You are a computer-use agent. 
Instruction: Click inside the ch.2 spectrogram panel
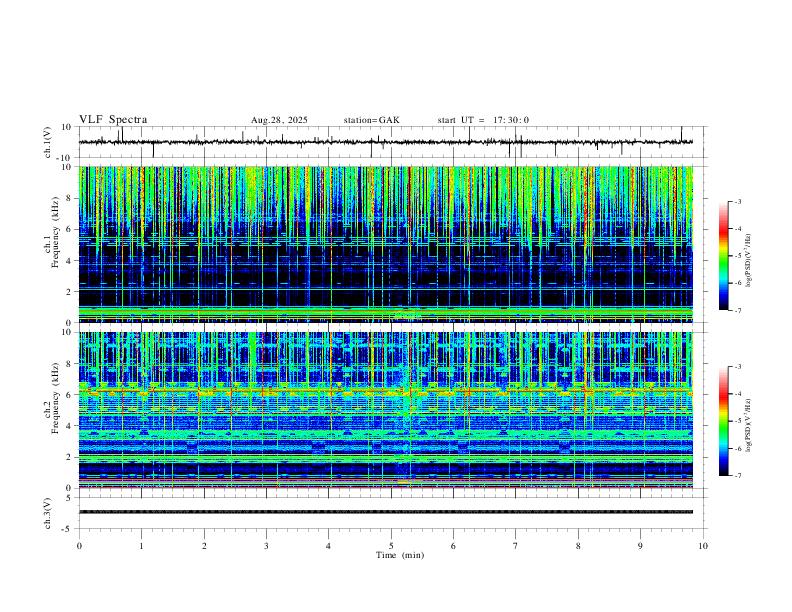386,410
